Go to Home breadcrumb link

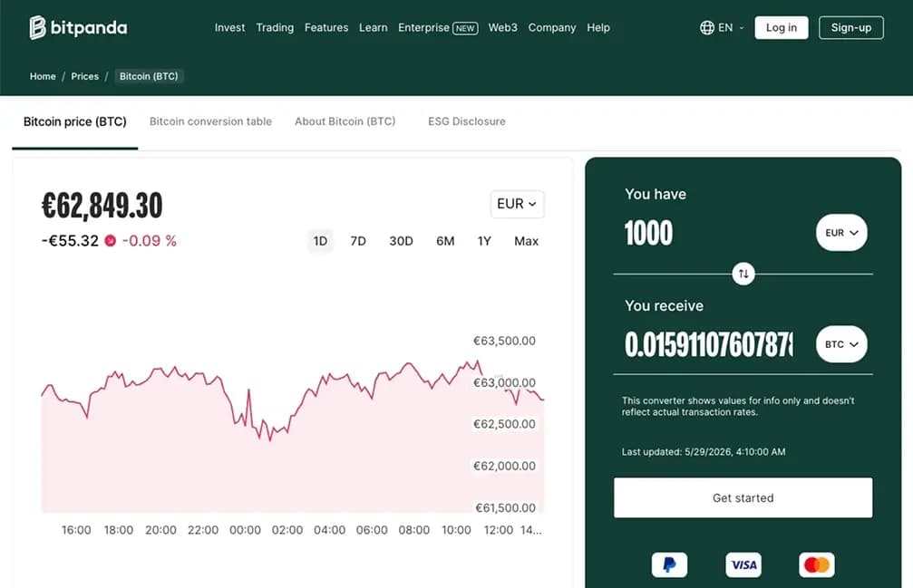pyautogui.click(x=43, y=76)
